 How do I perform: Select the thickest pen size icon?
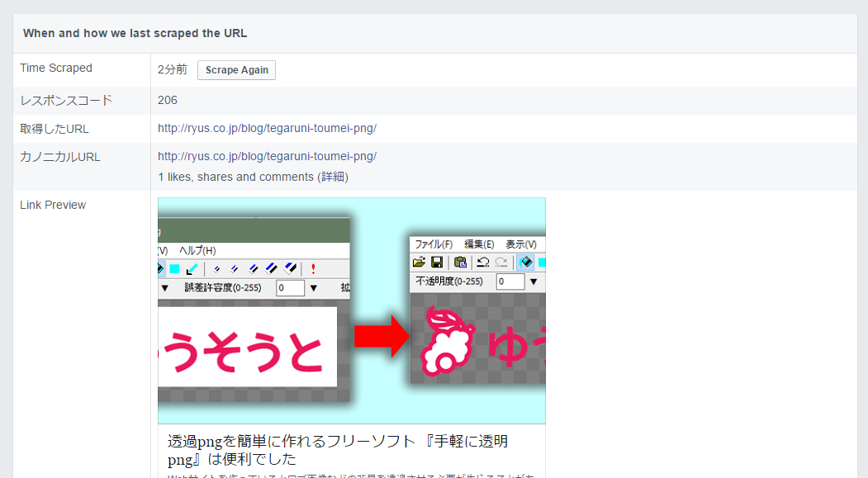[290, 268]
